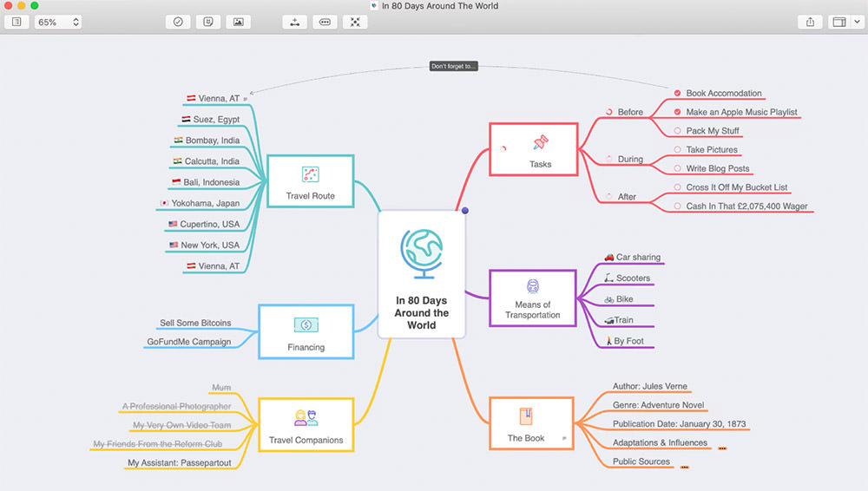Uncheck Make an Apple Music Playlist task
The width and height of the screenshot is (868, 491).
[677, 112]
